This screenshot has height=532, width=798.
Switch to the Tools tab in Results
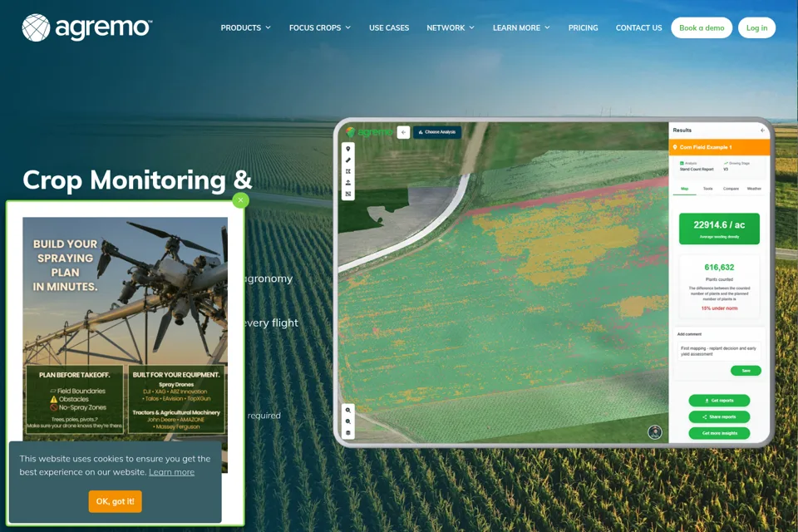click(x=708, y=189)
